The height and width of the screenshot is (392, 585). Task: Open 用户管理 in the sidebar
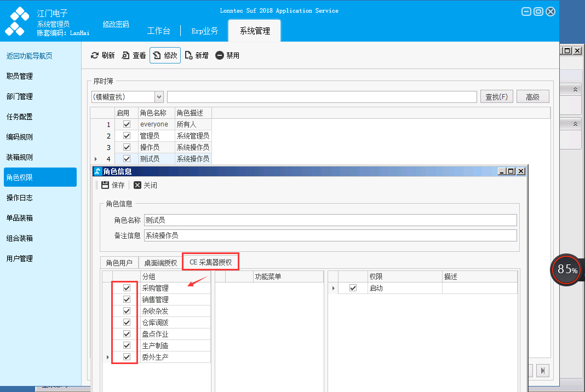click(x=20, y=258)
